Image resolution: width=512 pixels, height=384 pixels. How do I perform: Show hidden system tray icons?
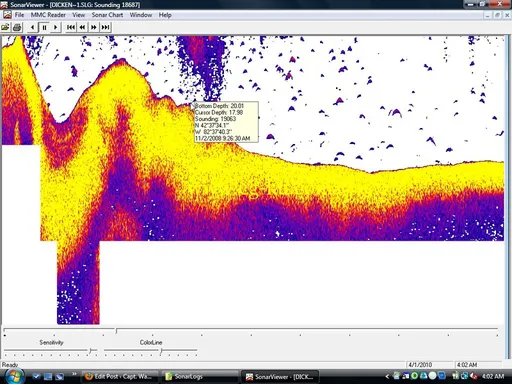[x=387, y=377]
